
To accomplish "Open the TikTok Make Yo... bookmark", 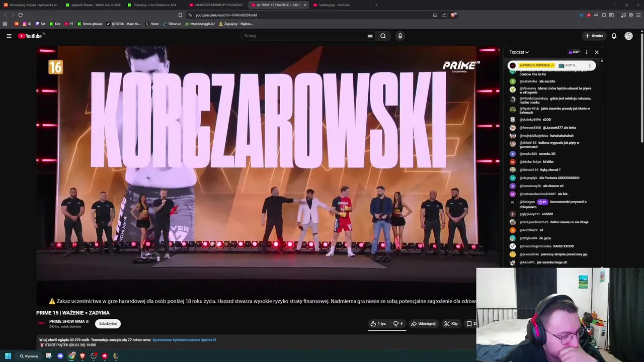I will (x=124, y=24).
